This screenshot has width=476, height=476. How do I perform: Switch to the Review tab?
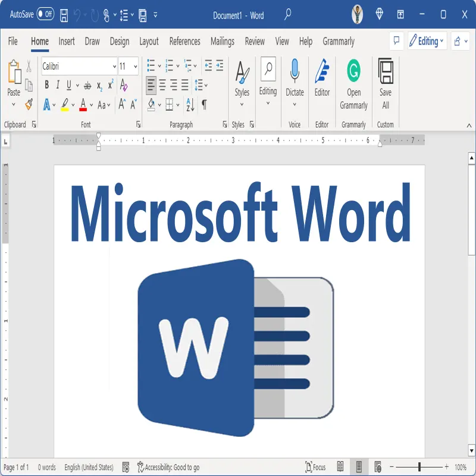pyautogui.click(x=255, y=41)
